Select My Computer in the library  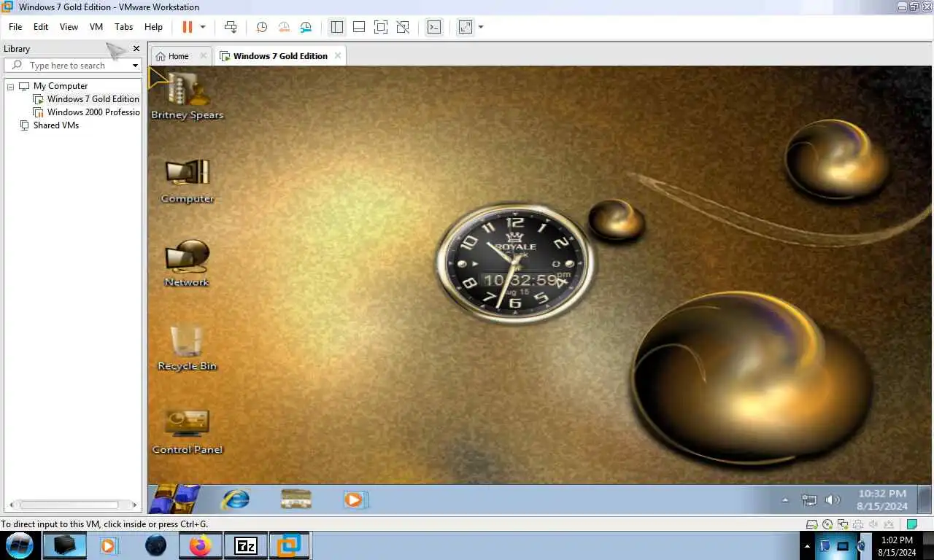pyautogui.click(x=61, y=86)
